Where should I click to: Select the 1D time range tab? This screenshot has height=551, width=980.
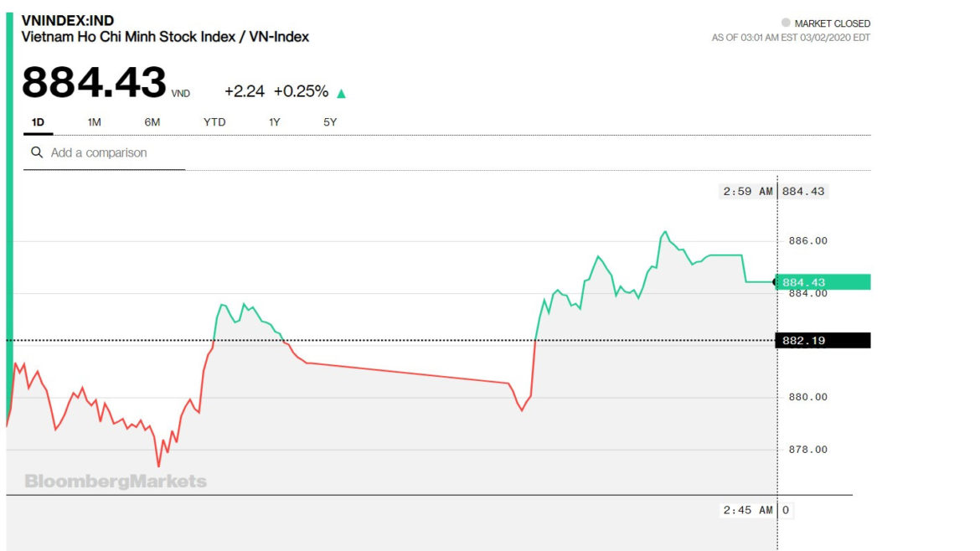[38, 122]
